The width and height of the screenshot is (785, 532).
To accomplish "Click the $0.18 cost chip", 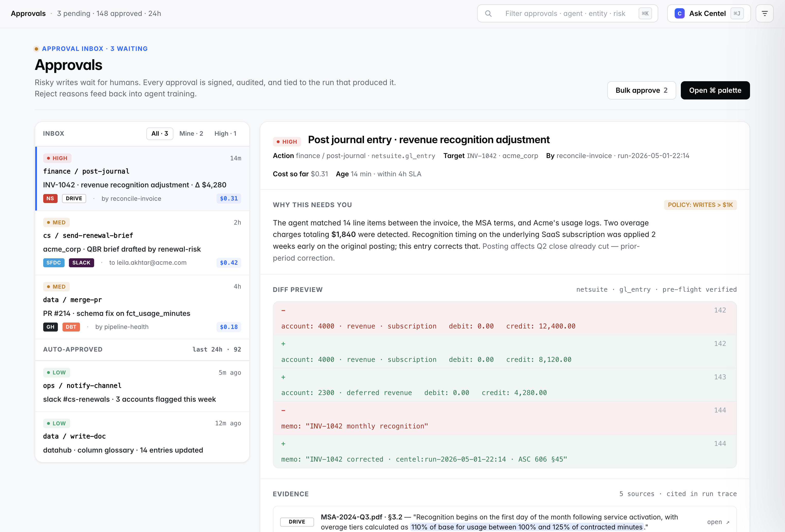I will coord(229,327).
